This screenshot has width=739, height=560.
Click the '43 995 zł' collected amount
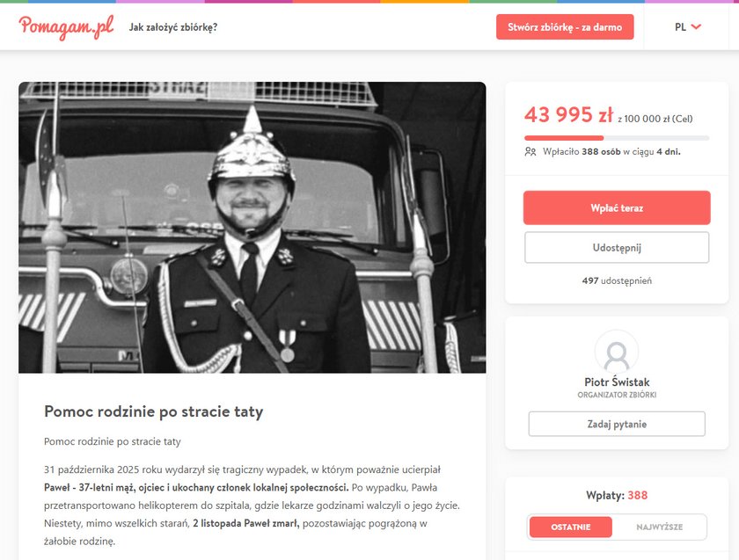(x=568, y=114)
